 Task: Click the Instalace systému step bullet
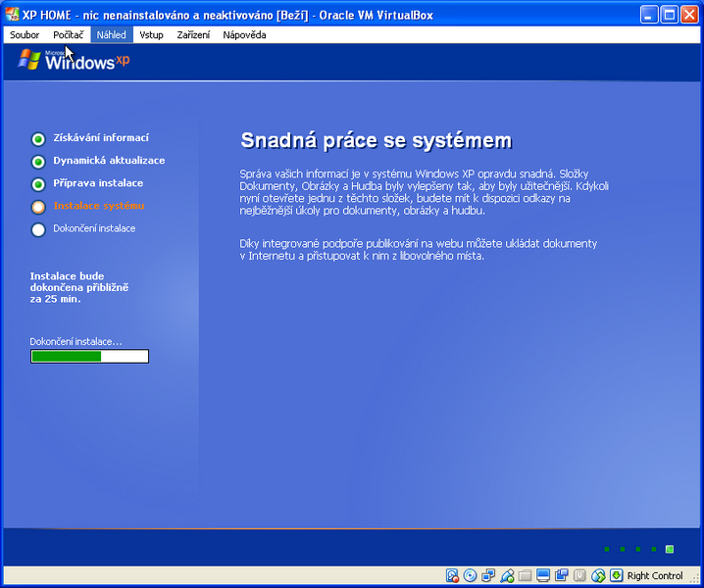(38, 207)
